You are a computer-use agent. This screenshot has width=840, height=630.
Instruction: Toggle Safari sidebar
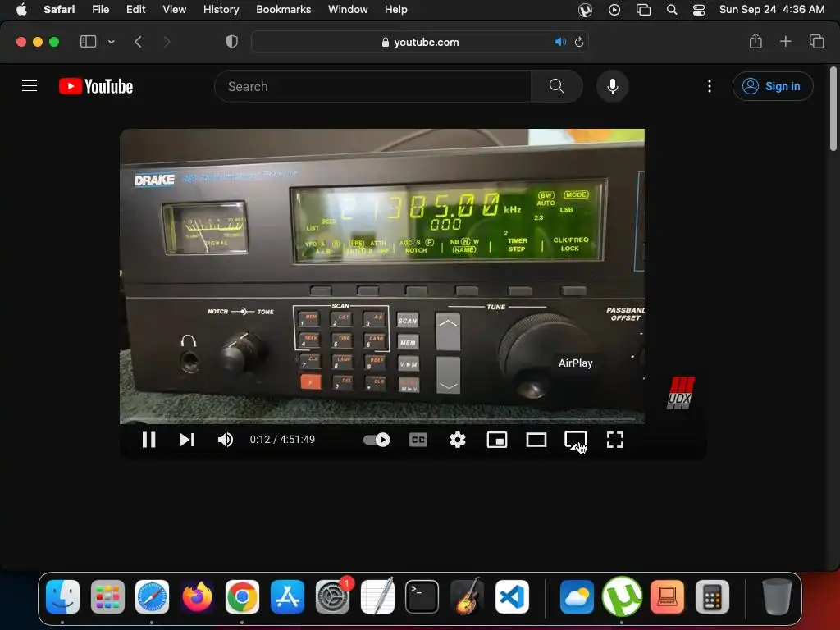tap(88, 42)
